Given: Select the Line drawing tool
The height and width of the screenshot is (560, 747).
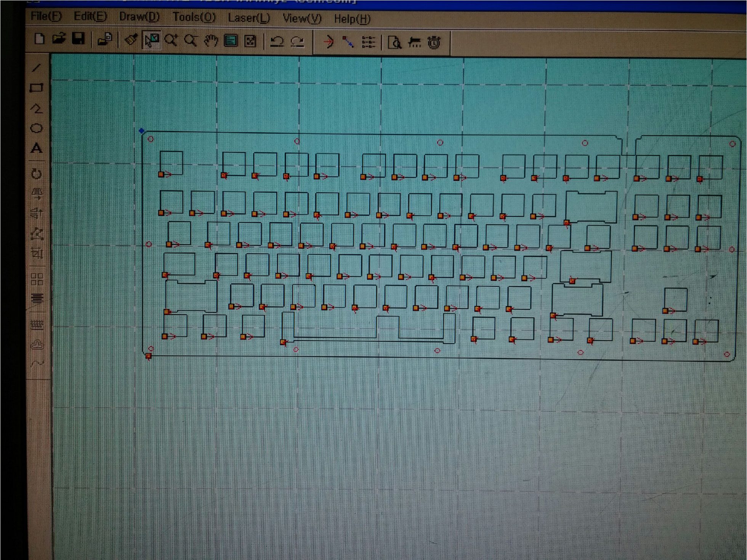Looking at the screenshot, I should coord(36,68).
